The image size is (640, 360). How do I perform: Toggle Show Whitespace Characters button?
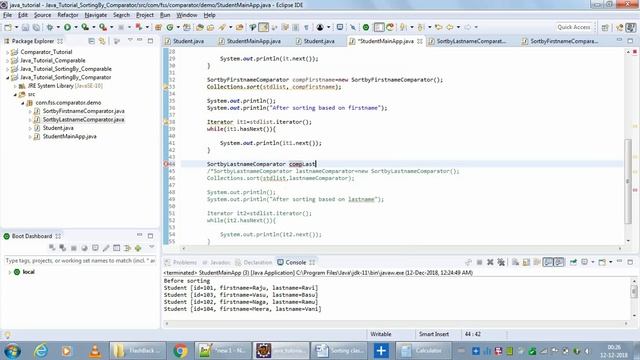306,27
